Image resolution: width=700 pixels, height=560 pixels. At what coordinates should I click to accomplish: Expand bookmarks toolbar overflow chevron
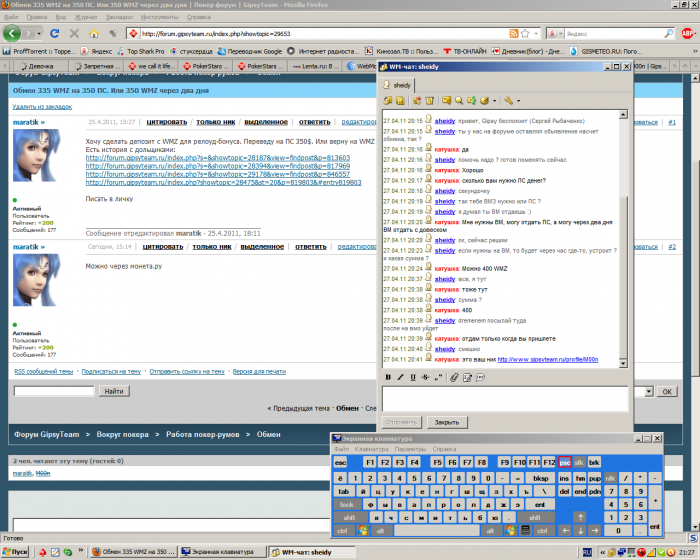[694, 51]
